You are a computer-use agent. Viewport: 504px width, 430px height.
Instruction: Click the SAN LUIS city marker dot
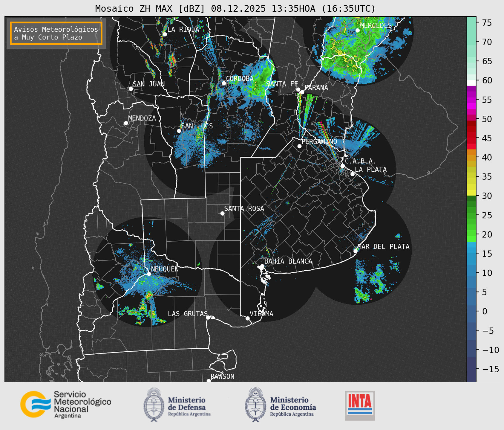click(179, 131)
